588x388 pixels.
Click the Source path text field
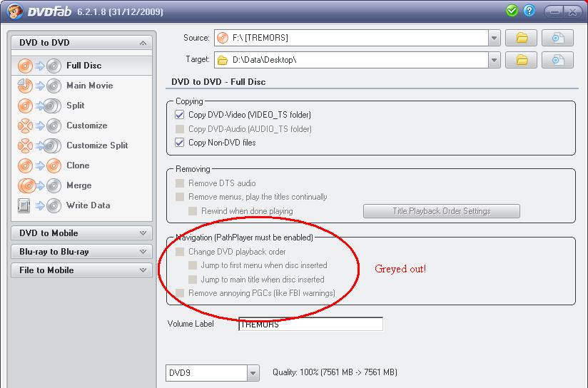point(351,38)
